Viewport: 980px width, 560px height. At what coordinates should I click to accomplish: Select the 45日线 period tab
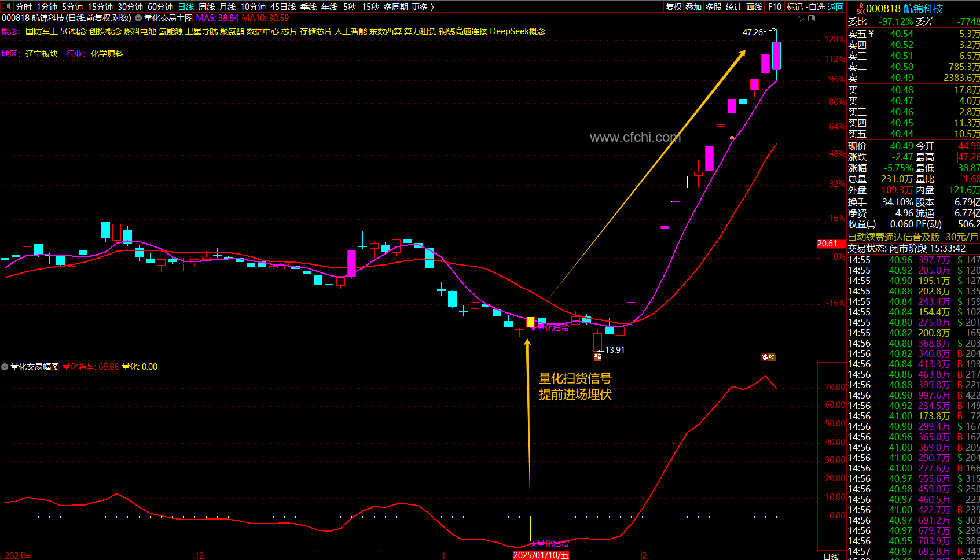(283, 7)
